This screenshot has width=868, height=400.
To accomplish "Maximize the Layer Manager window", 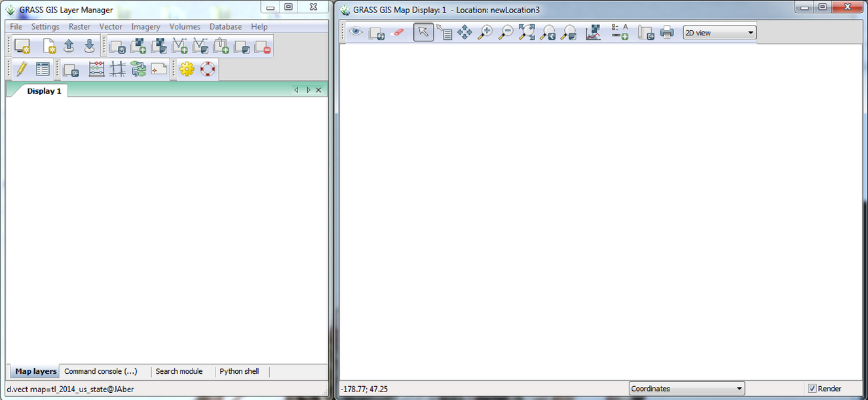I will point(288,7).
